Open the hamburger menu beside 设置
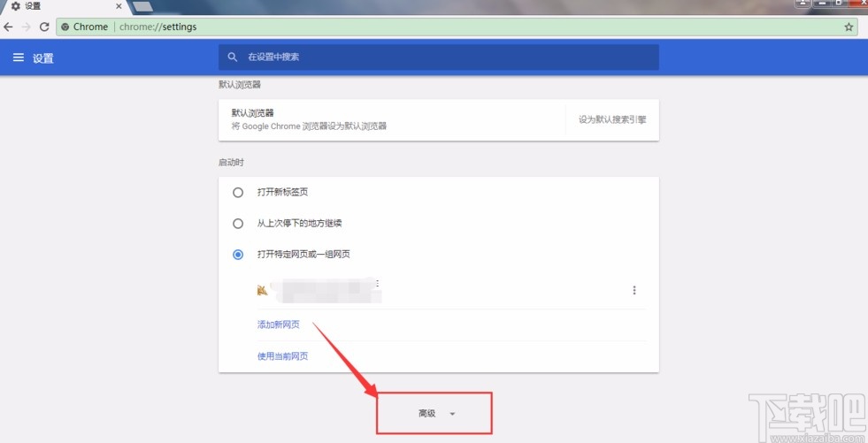The width and height of the screenshot is (868, 443). click(x=19, y=57)
